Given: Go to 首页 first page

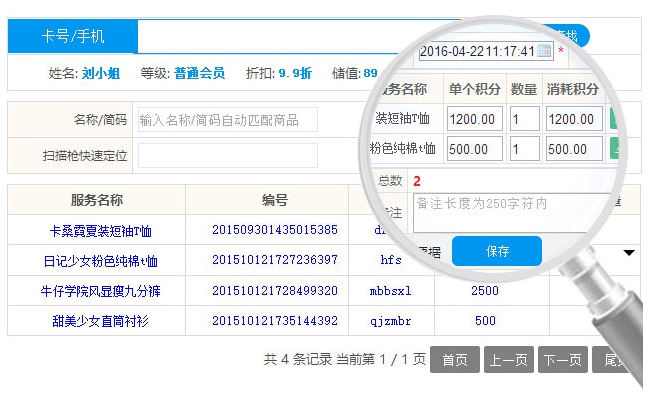Looking at the screenshot, I should [454, 360].
